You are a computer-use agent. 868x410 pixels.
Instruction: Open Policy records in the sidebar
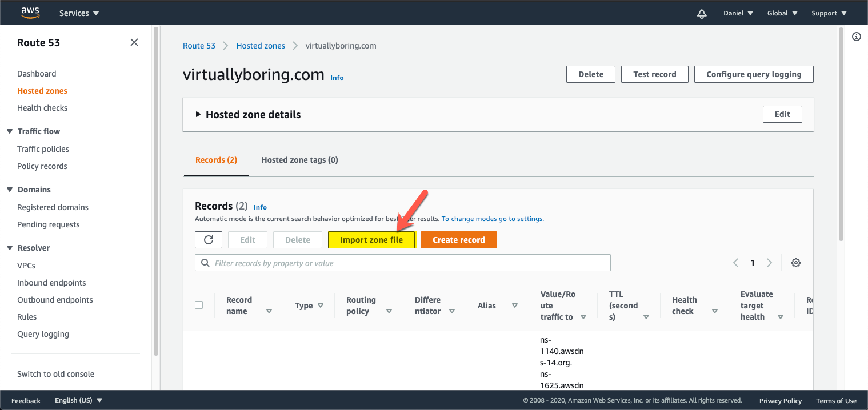point(42,166)
